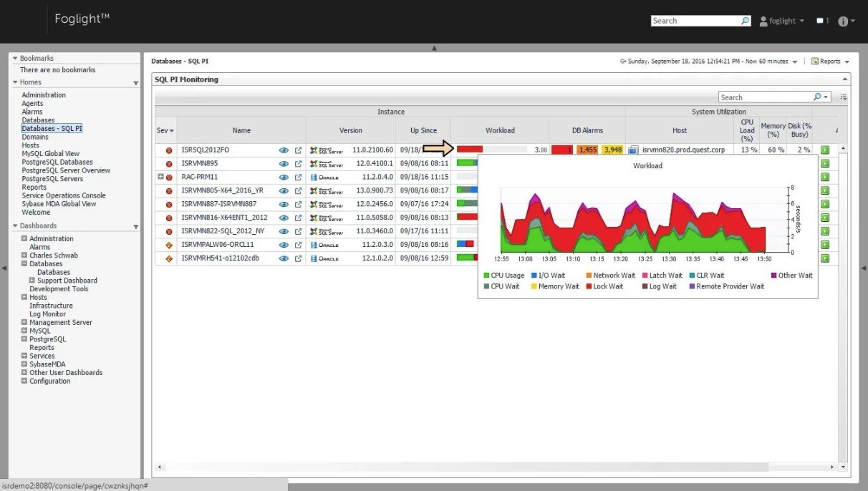Viewport: 868px width, 491px height.
Task: Expand the RAC-PRM11 row
Action: [x=160, y=177]
